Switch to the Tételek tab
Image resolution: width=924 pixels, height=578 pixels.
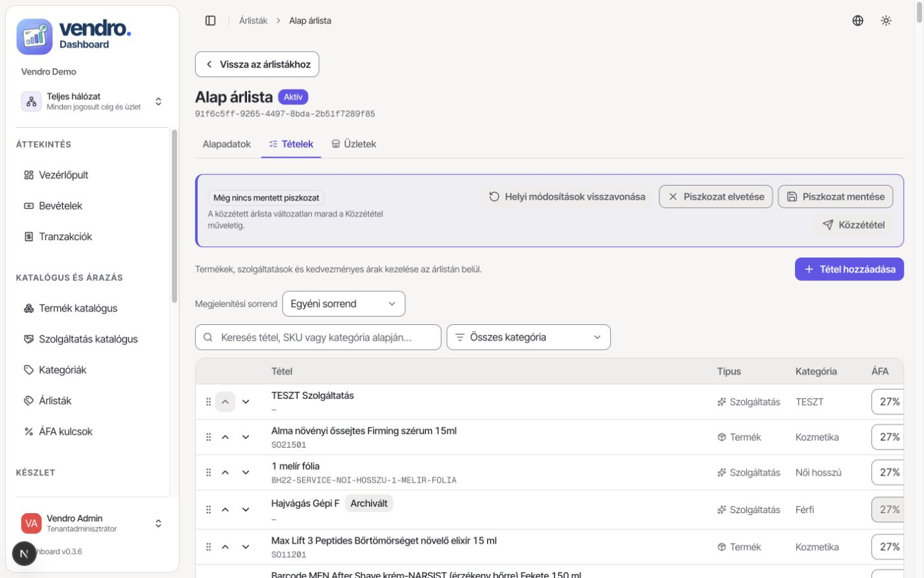pos(291,144)
